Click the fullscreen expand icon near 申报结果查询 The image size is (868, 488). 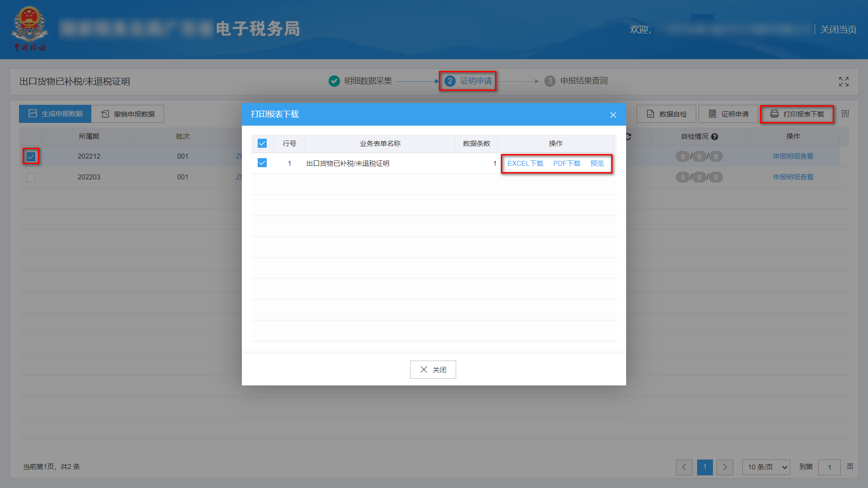coord(844,82)
